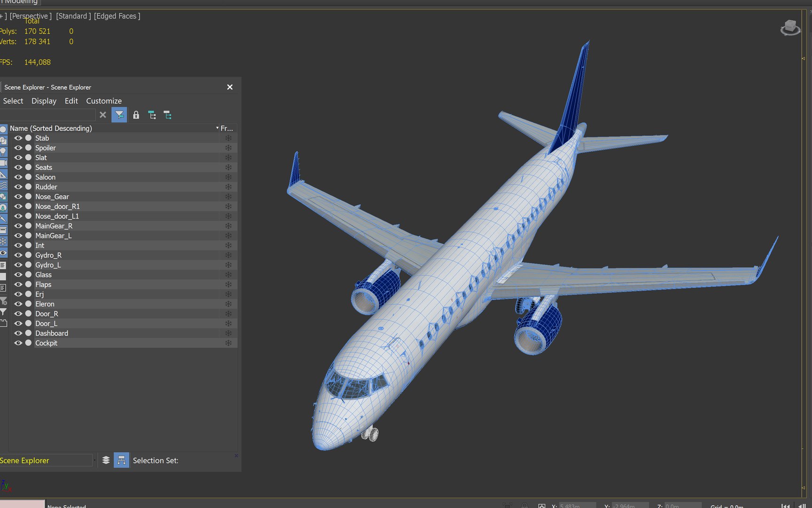Open the Select menu in Scene Explorer
The width and height of the screenshot is (812, 508).
13,101
